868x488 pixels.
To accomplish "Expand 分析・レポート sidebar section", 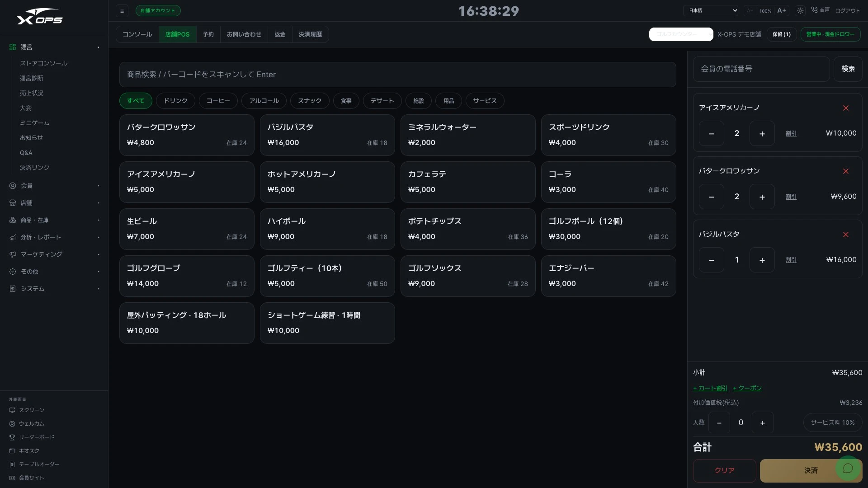I will (x=54, y=237).
